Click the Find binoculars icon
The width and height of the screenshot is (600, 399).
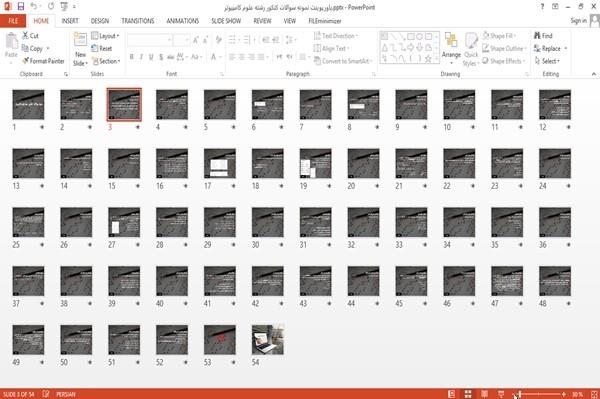[x=537, y=36]
